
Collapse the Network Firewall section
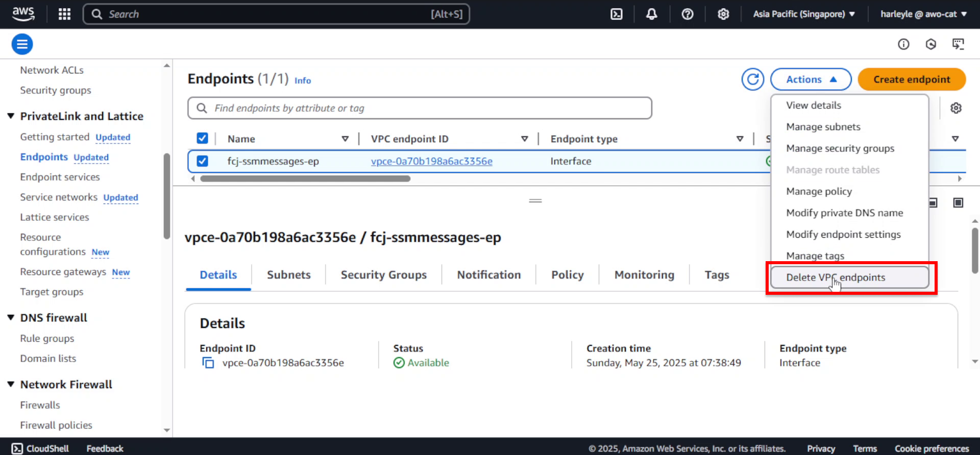(11, 385)
